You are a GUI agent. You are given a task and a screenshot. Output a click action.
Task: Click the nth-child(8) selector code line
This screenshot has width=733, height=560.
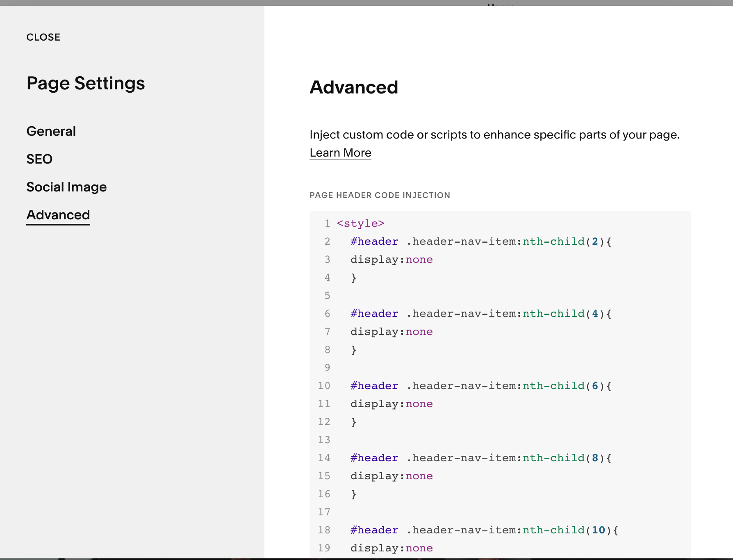(480, 458)
